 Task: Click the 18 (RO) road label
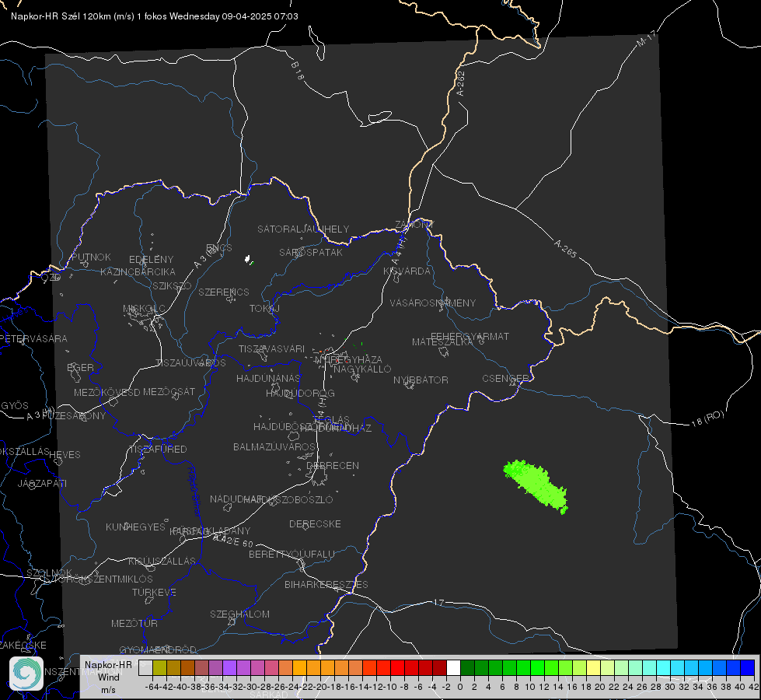707,418
